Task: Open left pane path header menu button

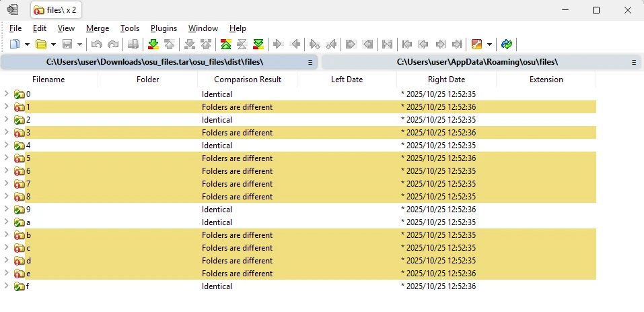Action: 310,62
